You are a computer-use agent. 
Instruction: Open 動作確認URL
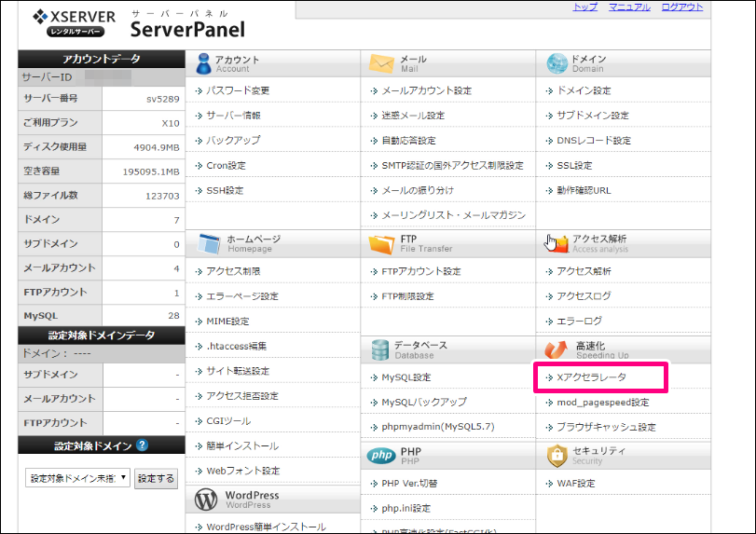point(584,190)
